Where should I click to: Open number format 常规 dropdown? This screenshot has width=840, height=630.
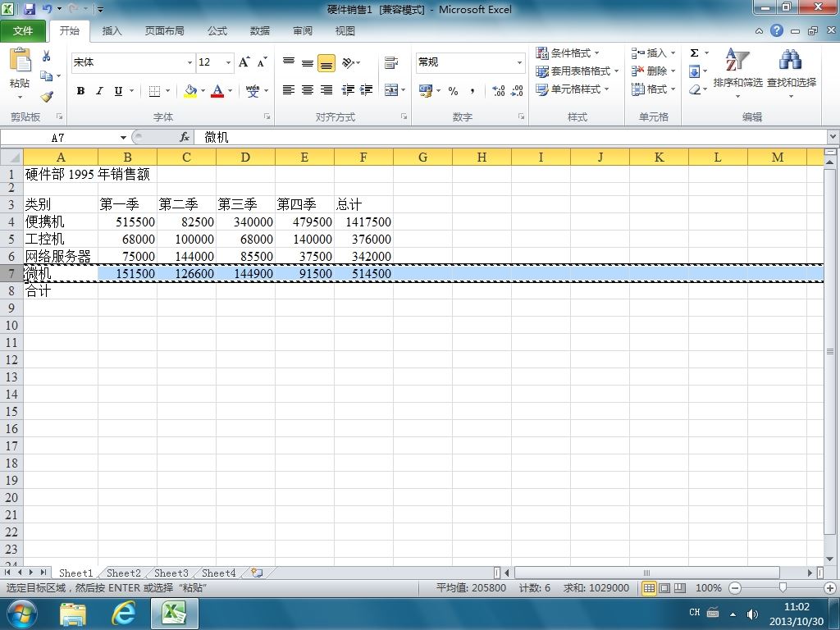pos(519,62)
